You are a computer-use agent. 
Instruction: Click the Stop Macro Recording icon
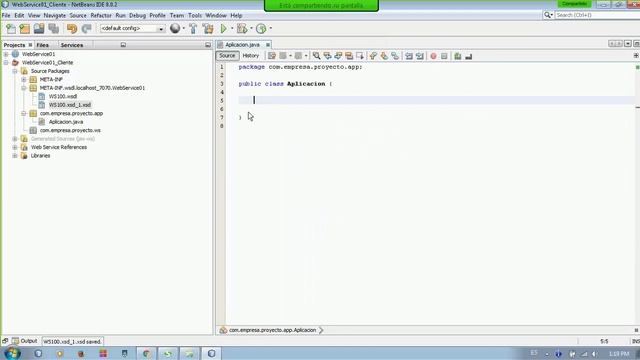[444, 56]
